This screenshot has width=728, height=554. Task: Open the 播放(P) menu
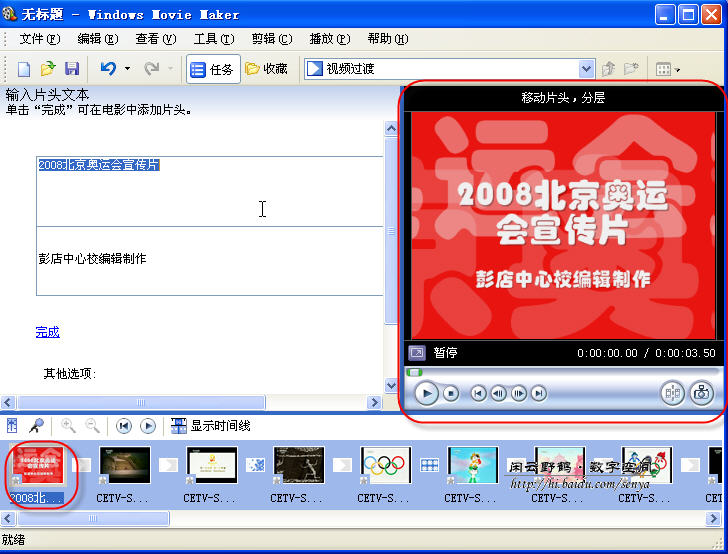tap(330, 39)
